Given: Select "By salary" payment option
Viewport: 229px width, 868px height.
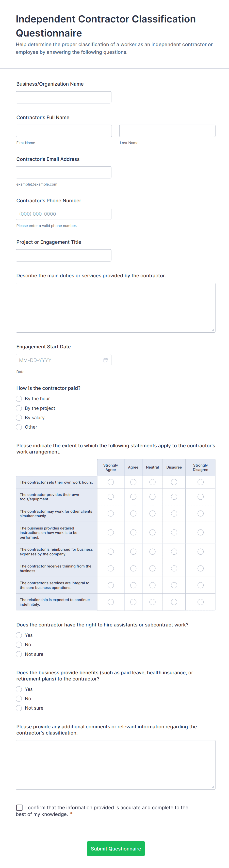Looking at the screenshot, I should [x=19, y=417].
